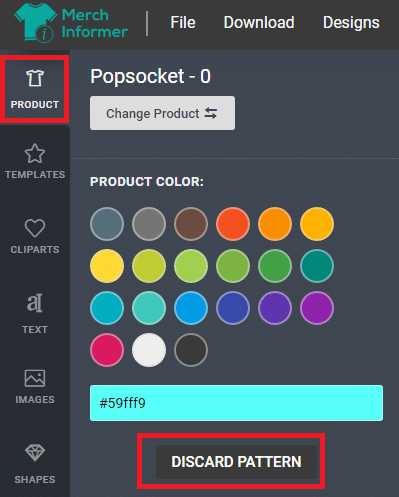Open the File menu
Screen dimensions: 399x497
click(x=183, y=23)
